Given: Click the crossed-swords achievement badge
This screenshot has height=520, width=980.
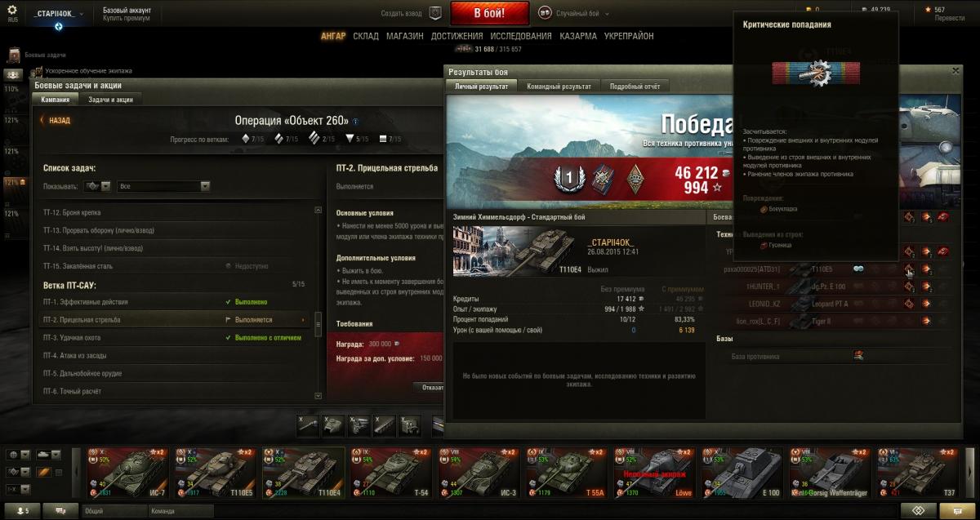Looking at the screenshot, I should tap(602, 177).
